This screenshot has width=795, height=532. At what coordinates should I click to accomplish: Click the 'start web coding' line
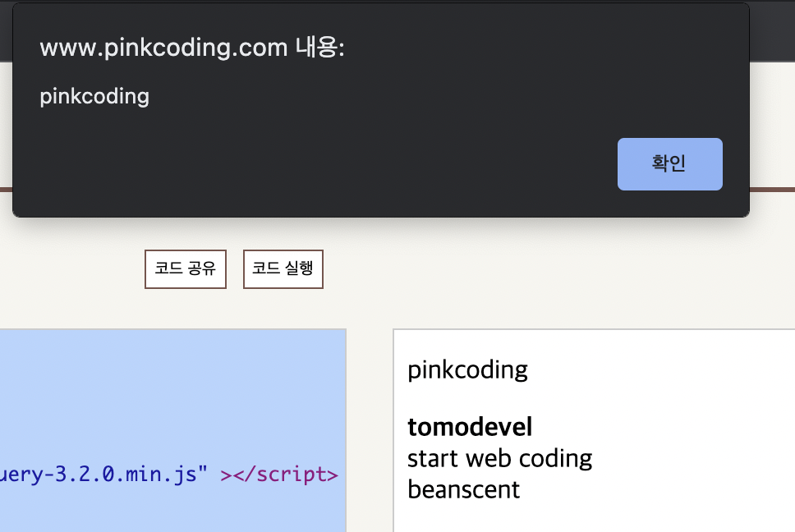[x=499, y=459]
